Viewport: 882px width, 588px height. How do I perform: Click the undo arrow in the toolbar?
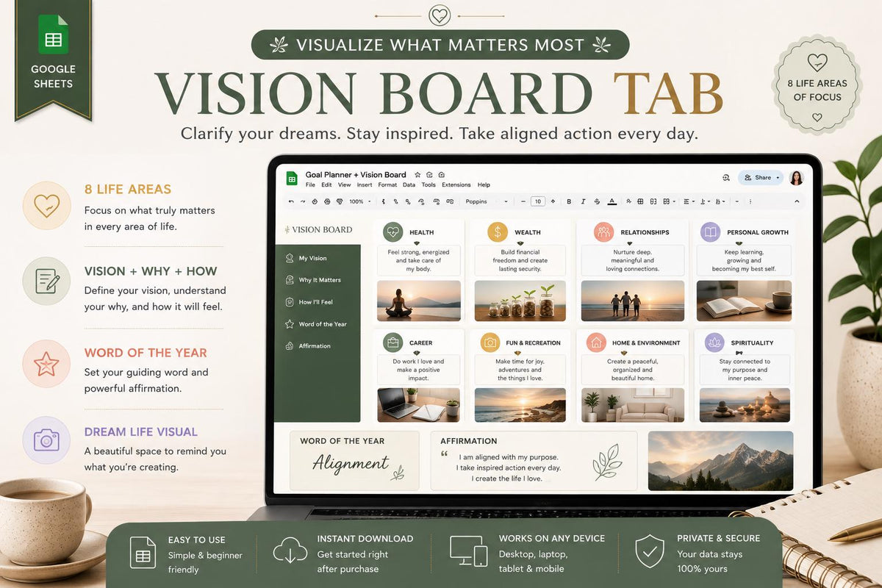pos(291,201)
